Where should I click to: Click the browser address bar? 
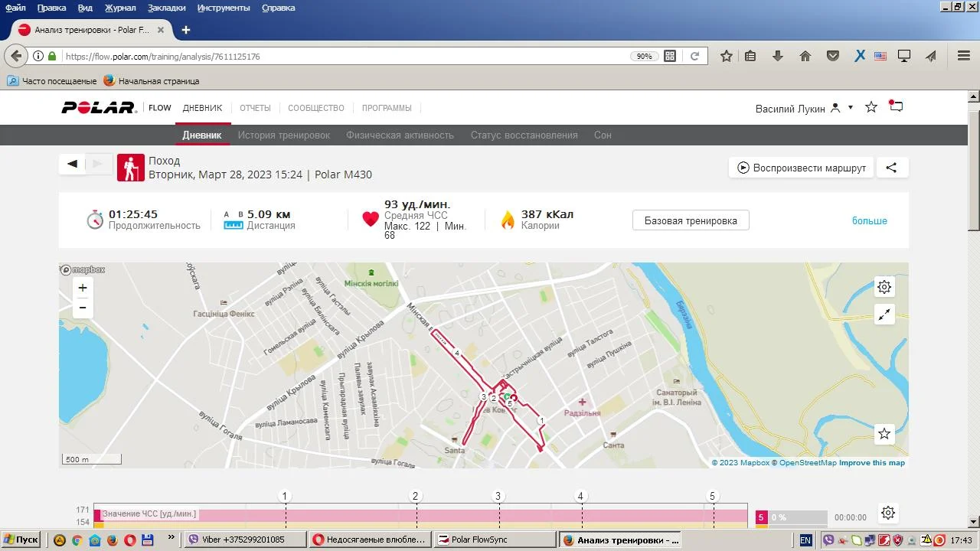[345, 56]
